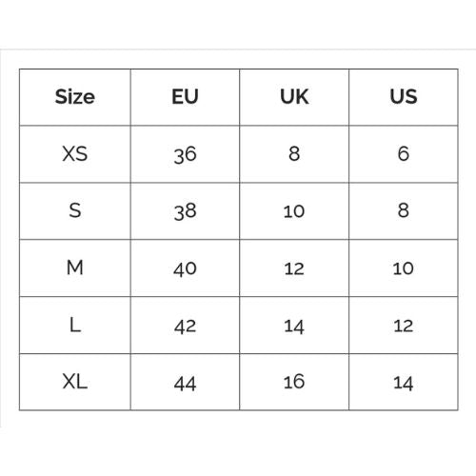Viewport: 476px width, 476px height.
Task: Click the Size column header
Action: (x=75, y=96)
